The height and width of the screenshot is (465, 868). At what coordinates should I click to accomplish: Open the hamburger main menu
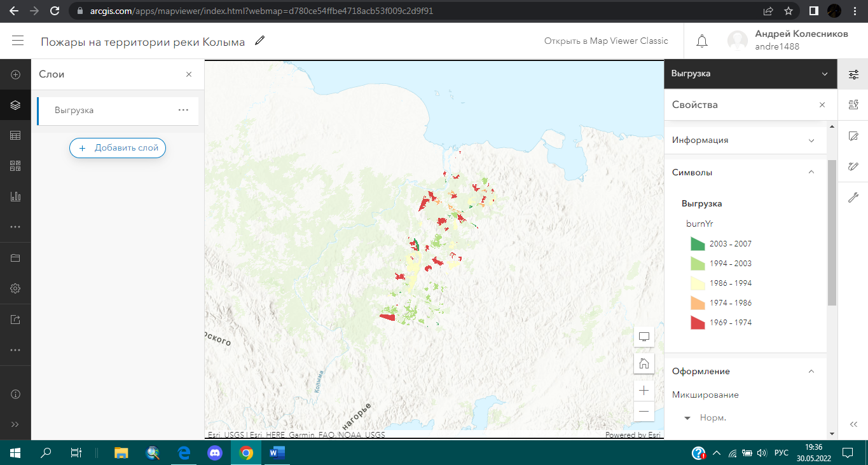coord(18,41)
